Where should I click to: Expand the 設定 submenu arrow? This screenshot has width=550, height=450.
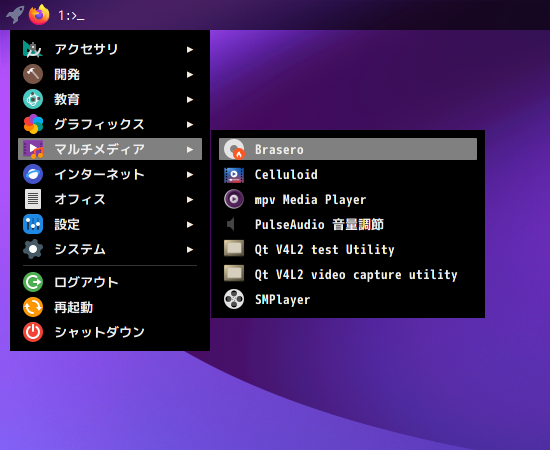[x=190, y=224]
